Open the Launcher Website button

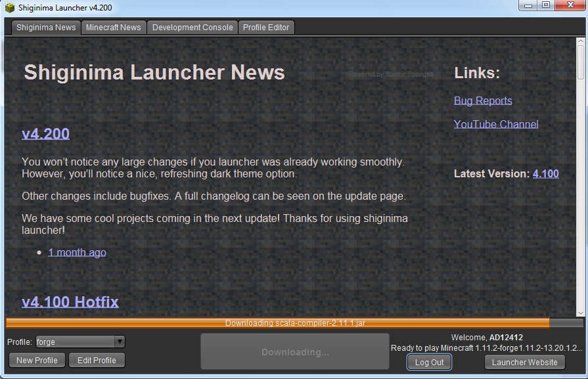[x=524, y=362]
